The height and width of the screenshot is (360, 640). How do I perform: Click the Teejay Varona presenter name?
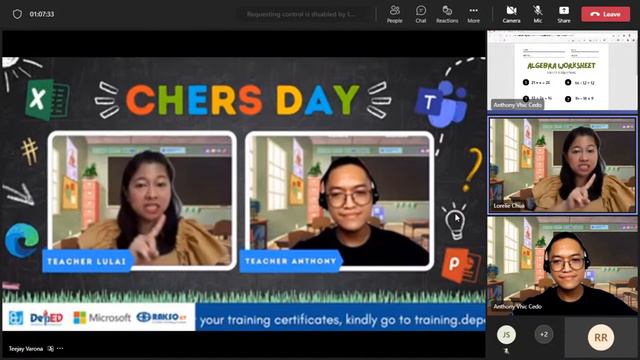pyautogui.click(x=26, y=349)
